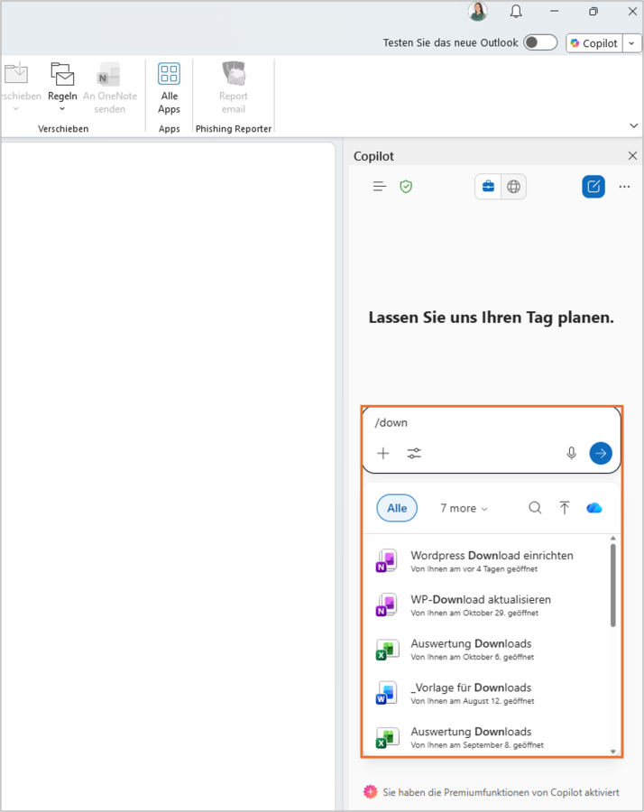Switch to Work mode briefcase toggle
This screenshot has width=644, height=812.
click(488, 187)
